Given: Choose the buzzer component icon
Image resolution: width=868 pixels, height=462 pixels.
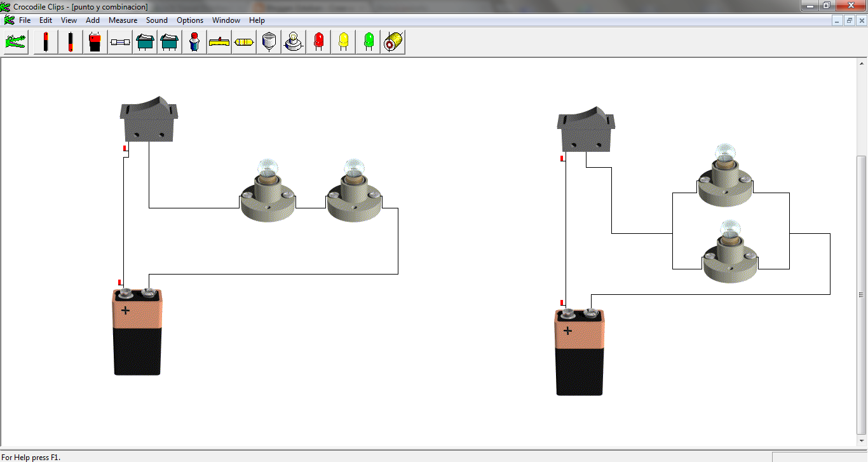Looking at the screenshot, I should [x=269, y=43].
